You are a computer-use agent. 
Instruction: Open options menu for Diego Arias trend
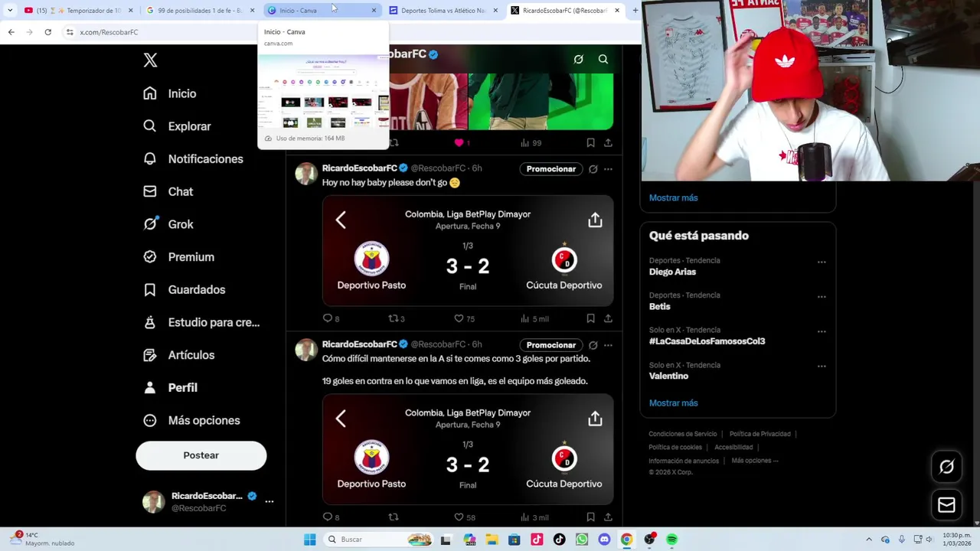[x=822, y=262]
